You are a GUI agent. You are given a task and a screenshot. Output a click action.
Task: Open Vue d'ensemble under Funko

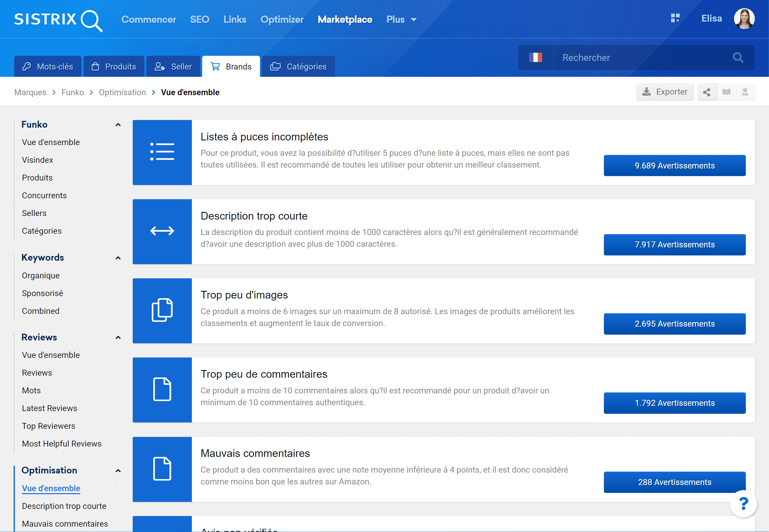pyautogui.click(x=51, y=142)
